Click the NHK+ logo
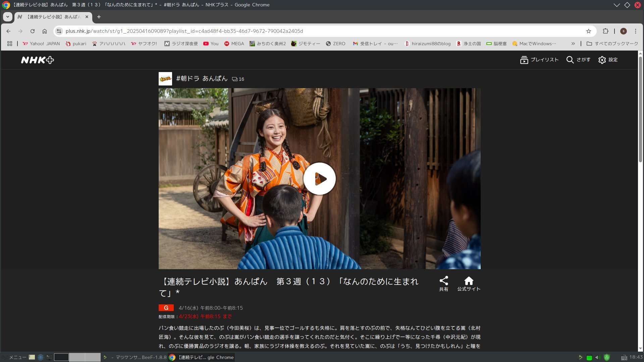This screenshot has width=644, height=362. pos(37,60)
